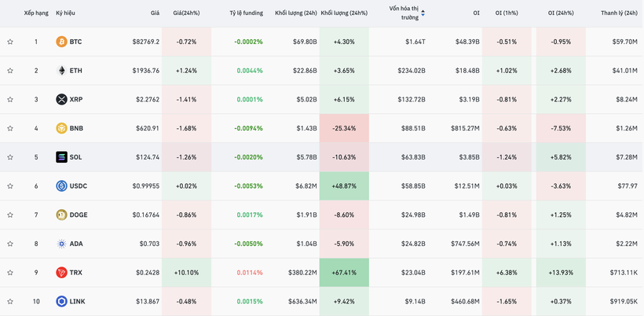Click the Solana SOL coin icon
This screenshot has width=644, height=316.
(x=61, y=157)
